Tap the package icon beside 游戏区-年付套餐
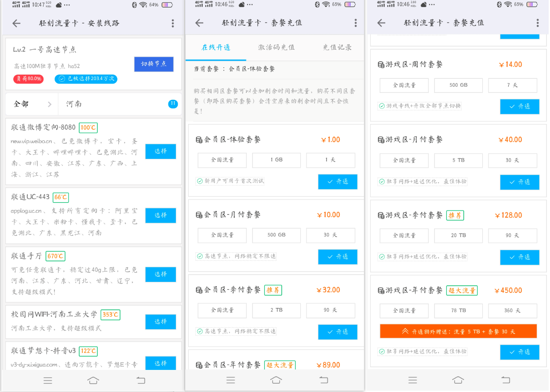Image resolution: width=550 pixels, height=392 pixels. pos(381,290)
